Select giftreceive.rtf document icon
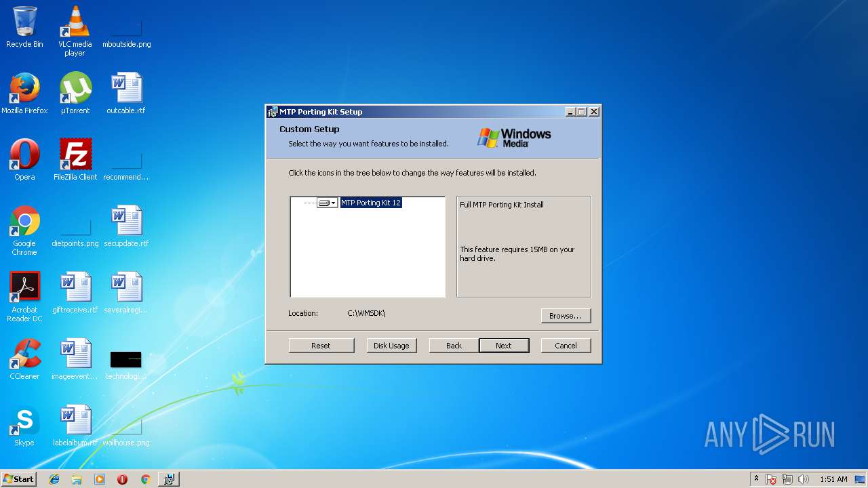Viewport: 868px width, 488px height. click(75, 293)
